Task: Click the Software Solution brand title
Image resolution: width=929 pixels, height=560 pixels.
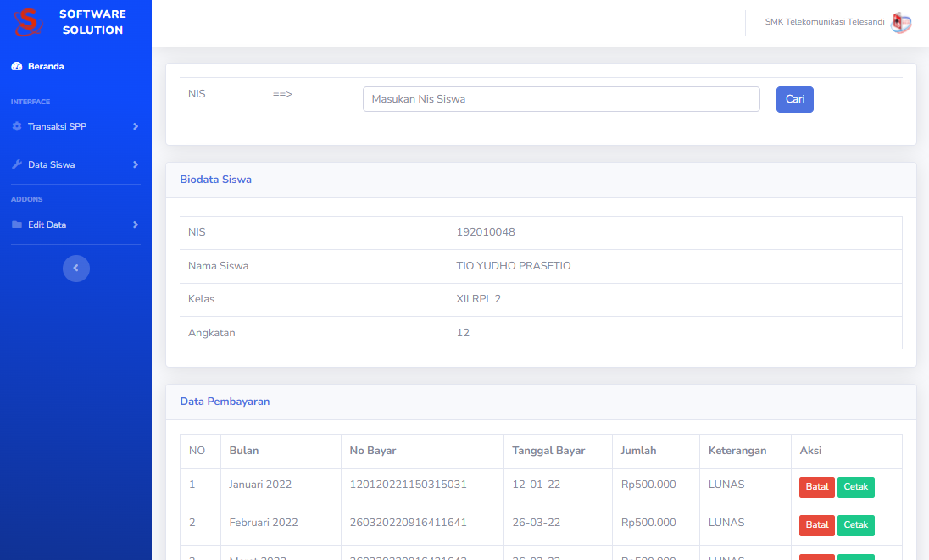Action: tap(92, 22)
